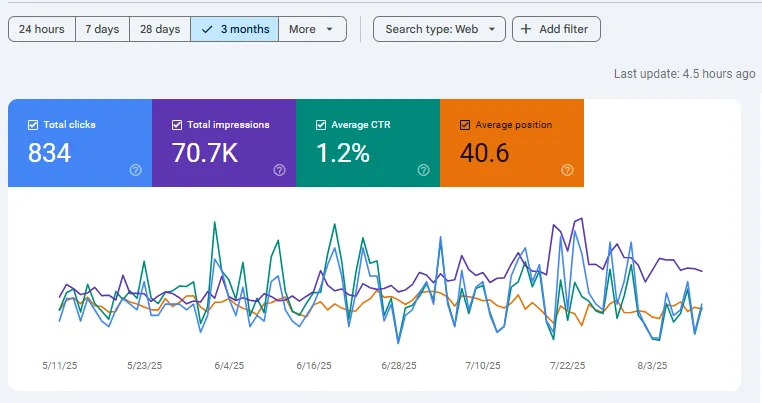Viewport: 762px width, 403px height.
Task: Uncheck the Average position checkbox
Action: point(465,125)
